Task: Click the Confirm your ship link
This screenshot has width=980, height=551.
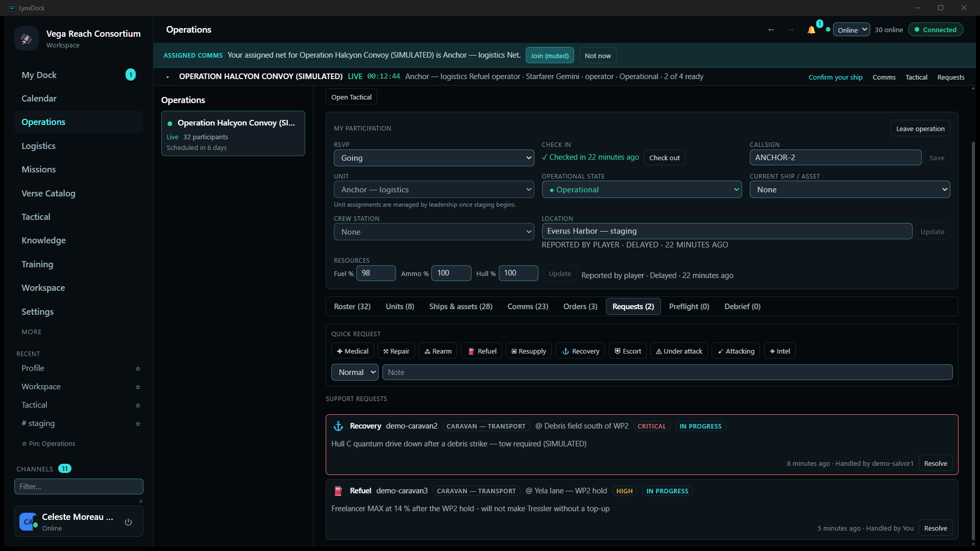Action: [x=835, y=77]
